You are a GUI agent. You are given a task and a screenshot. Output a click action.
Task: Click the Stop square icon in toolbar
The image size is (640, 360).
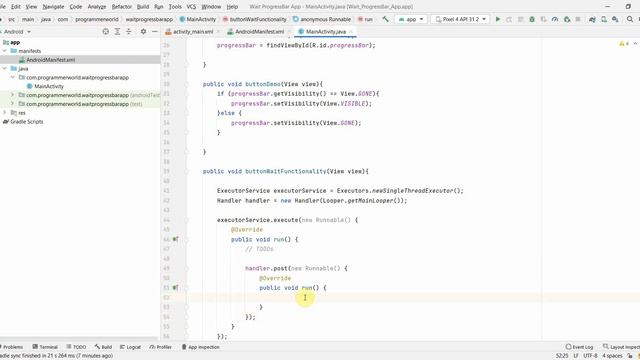578,19
